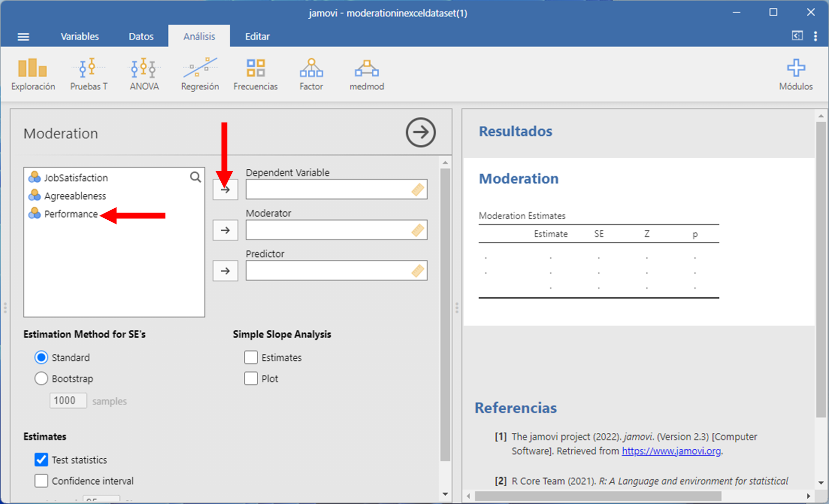Open the Pruebas T analysis menu
The height and width of the screenshot is (504, 829).
[89, 74]
